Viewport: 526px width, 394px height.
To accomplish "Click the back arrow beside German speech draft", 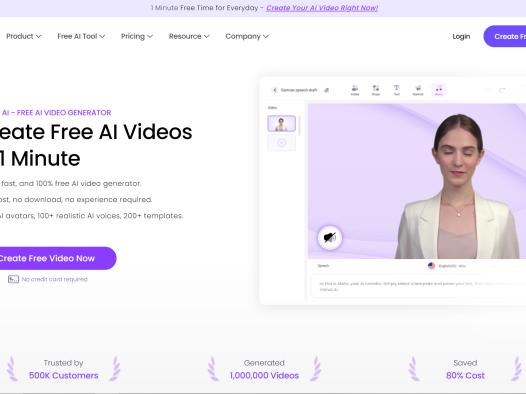I will point(275,90).
